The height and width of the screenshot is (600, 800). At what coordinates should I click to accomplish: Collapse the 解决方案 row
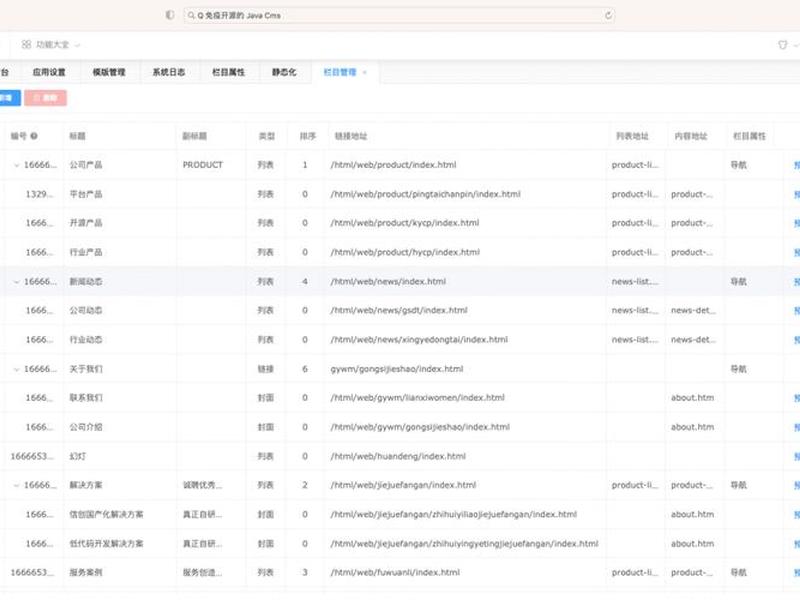pyautogui.click(x=16, y=485)
